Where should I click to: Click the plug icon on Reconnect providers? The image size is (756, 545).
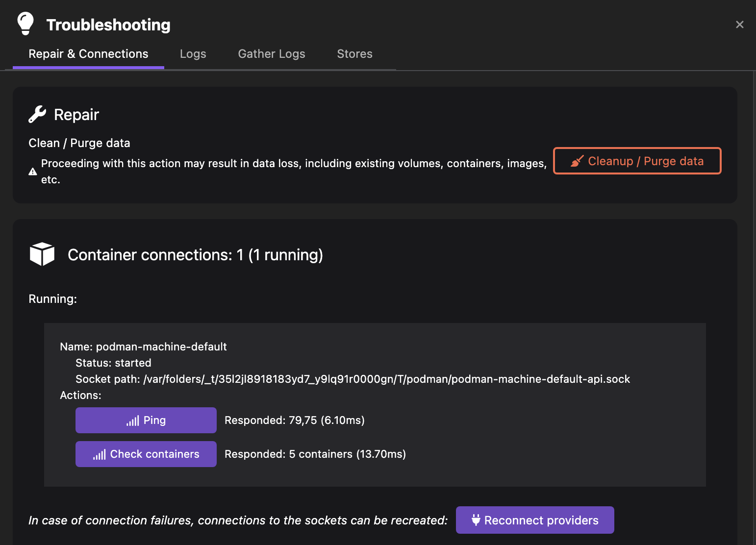tap(476, 520)
